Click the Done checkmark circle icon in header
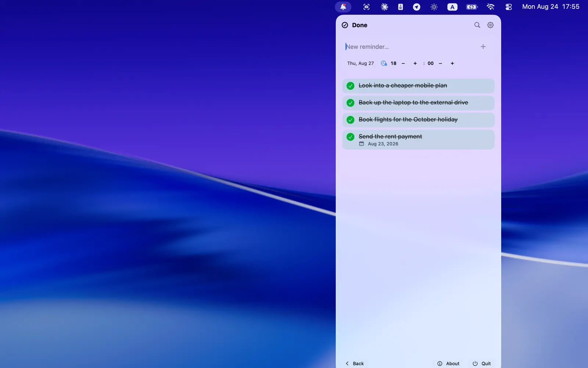The width and height of the screenshot is (588, 368). (345, 25)
